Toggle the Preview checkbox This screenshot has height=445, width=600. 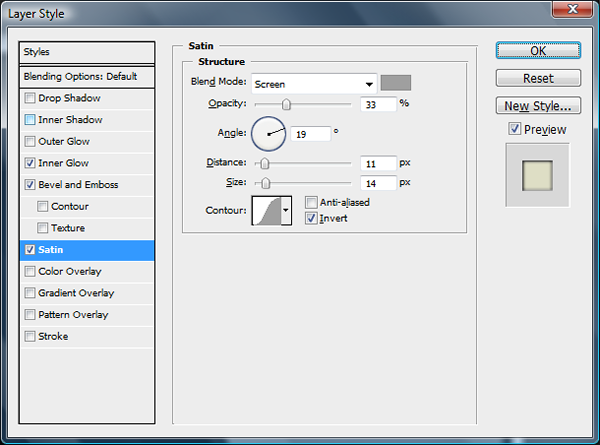(514, 129)
